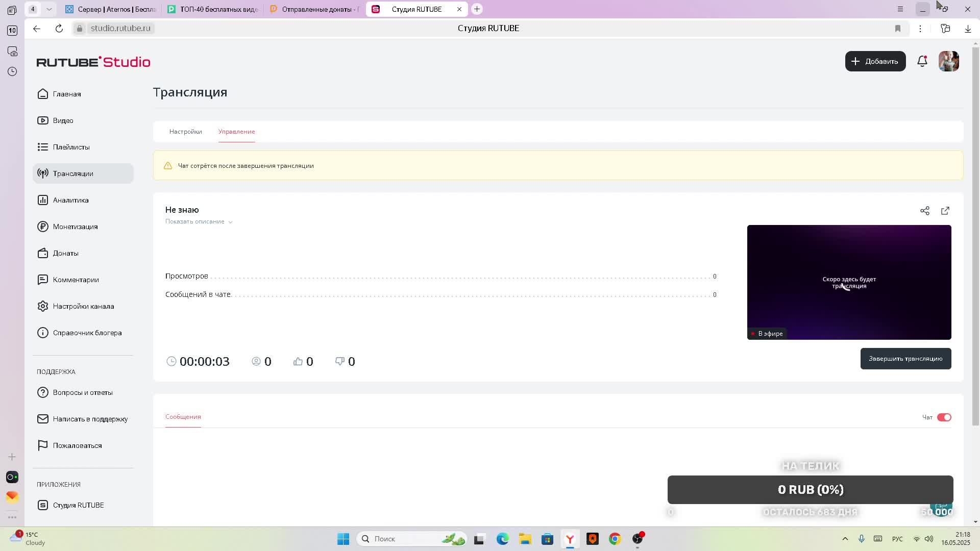Click Завершить трансляцию button

click(905, 359)
